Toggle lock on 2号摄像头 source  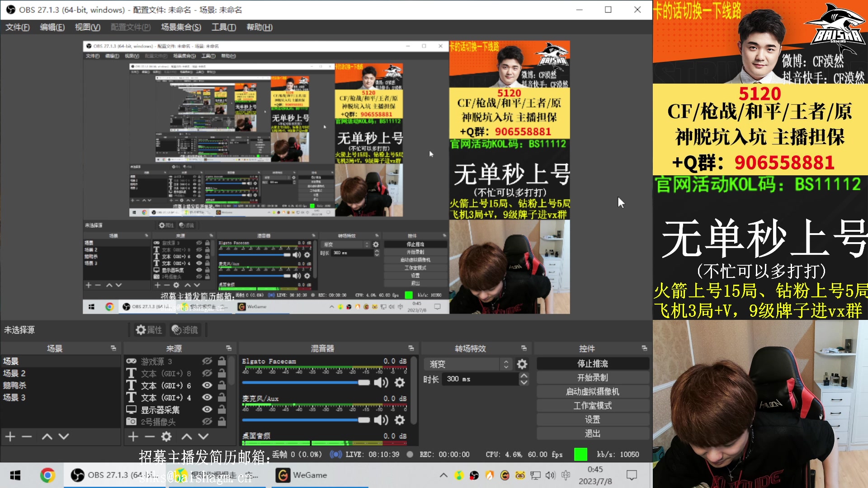[222, 422]
